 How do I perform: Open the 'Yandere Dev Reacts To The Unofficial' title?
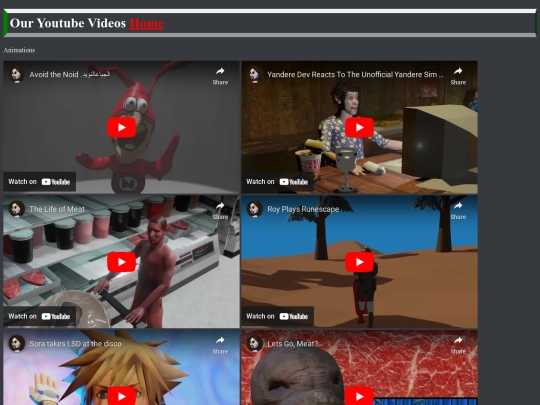tap(355, 74)
